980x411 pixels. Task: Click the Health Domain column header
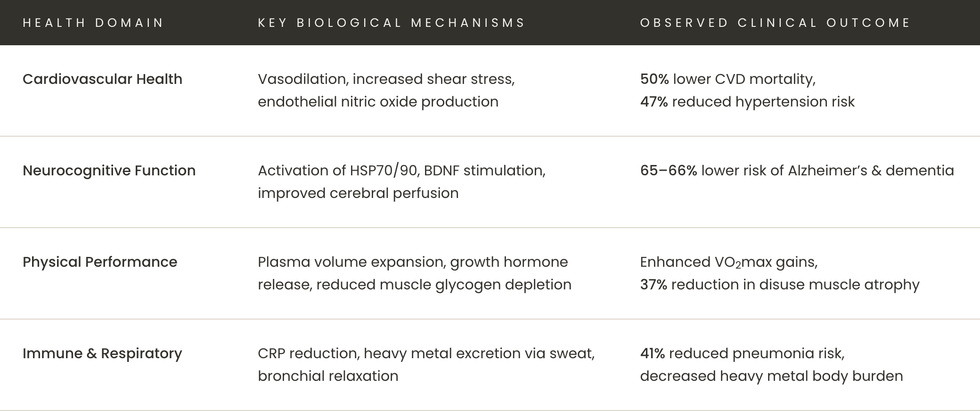[x=93, y=23]
